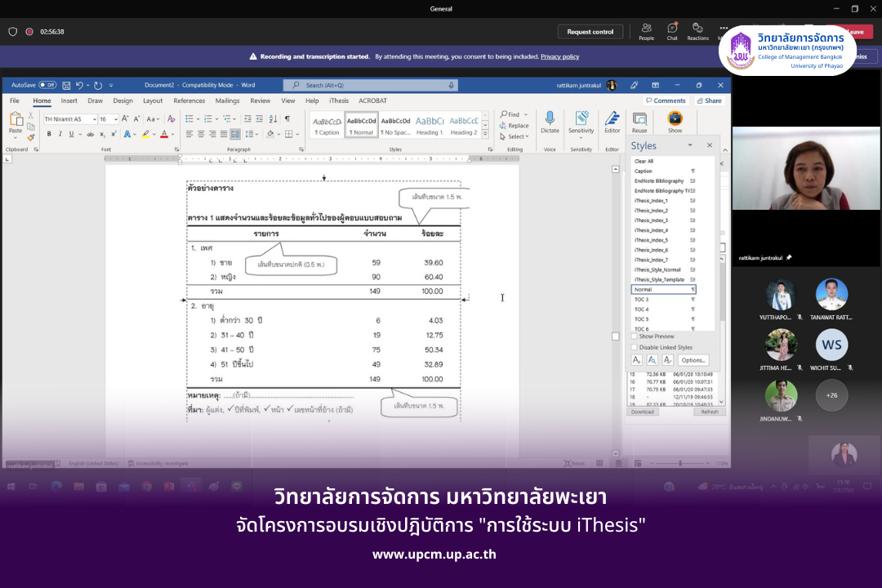Click the Save icon in Word's title bar

coord(66,86)
